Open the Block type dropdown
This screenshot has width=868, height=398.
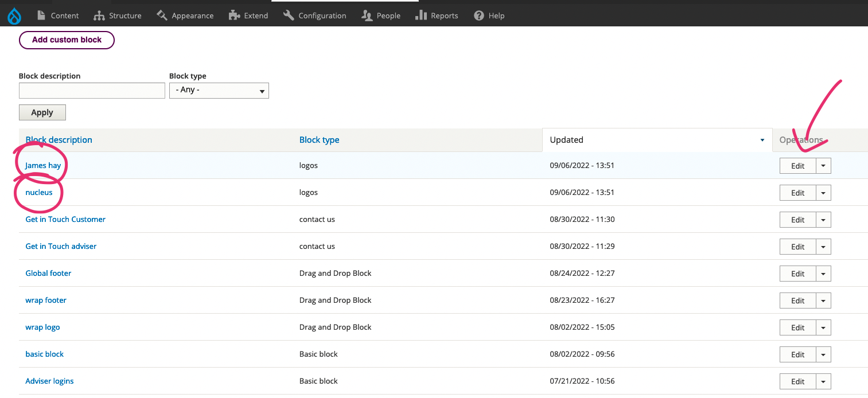pos(219,91)
